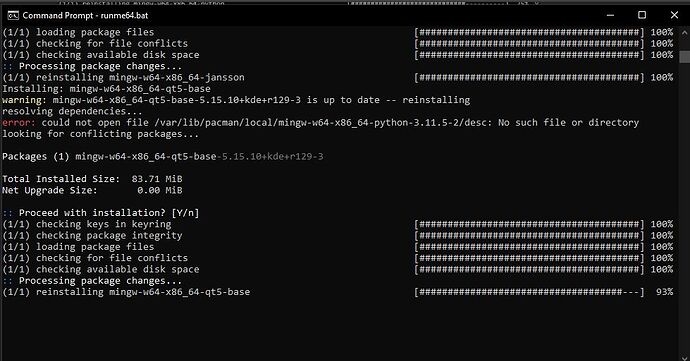
Task: Click the Command Prompt icon in title bar
Action: click(13, 15)
